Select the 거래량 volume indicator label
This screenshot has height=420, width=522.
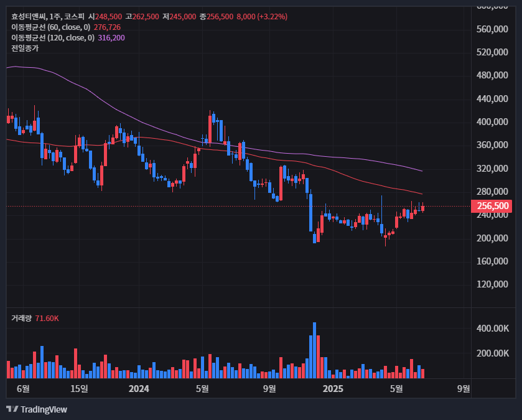[21, 319]
